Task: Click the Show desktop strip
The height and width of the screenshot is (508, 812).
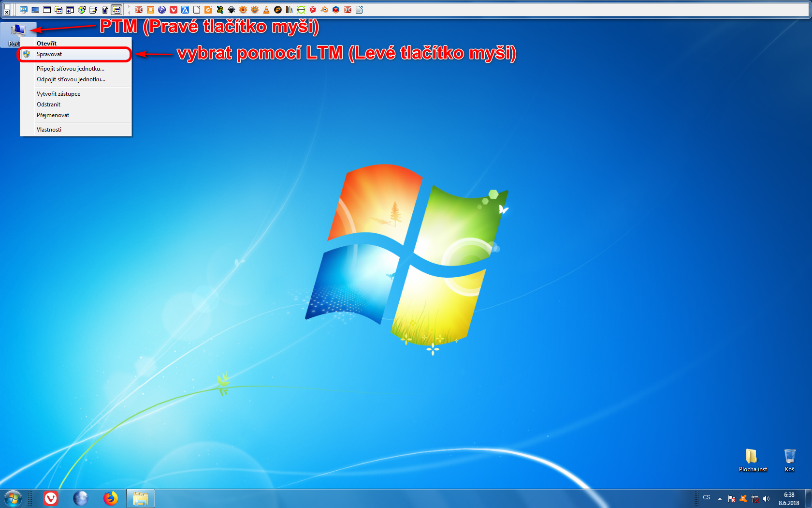Action: coord(808,498)
